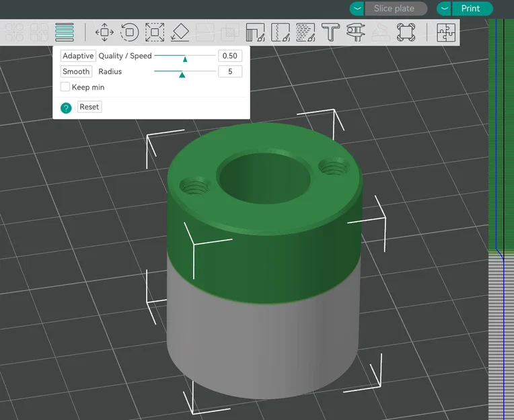The height and width of the screenshot is (420, 514).
Task: Click the Slice plate button
Action: (396, 9)
